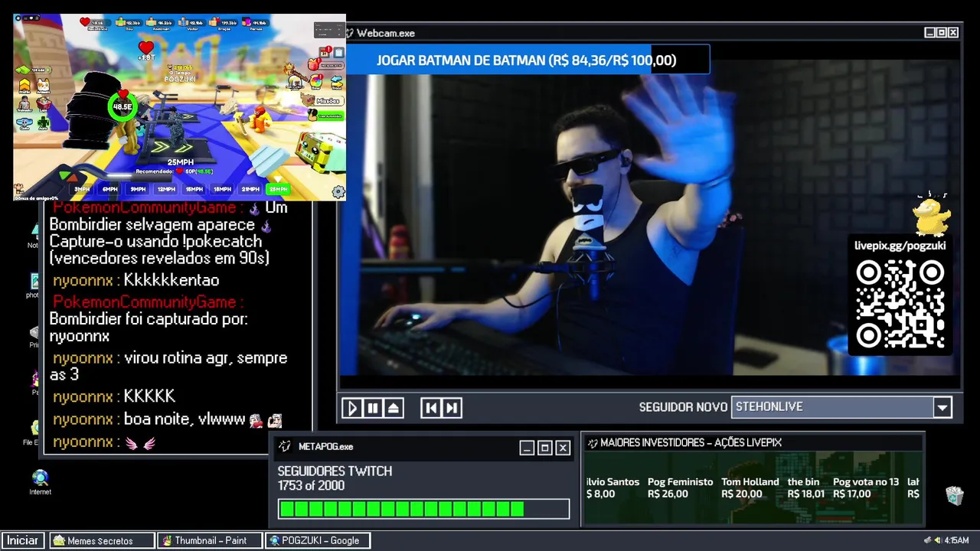Click the calendar icon with alert badge
Screen dimensions: 980x551
coord(325,53)
